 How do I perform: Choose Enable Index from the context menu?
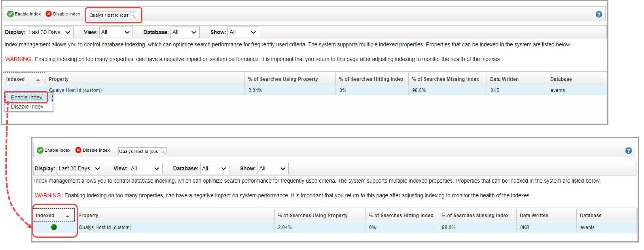coord(27,97)
